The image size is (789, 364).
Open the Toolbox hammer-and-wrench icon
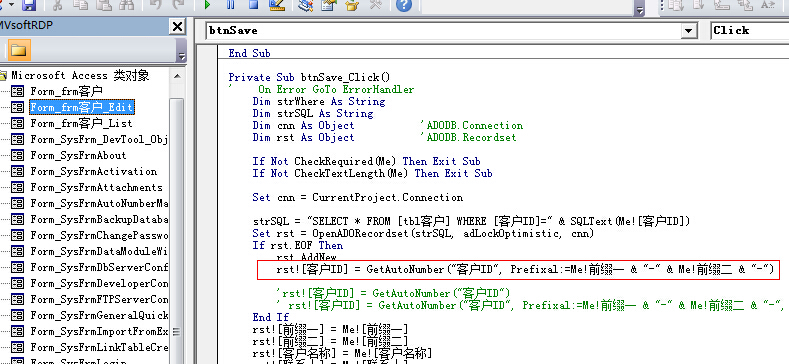(x=375, y=6)
